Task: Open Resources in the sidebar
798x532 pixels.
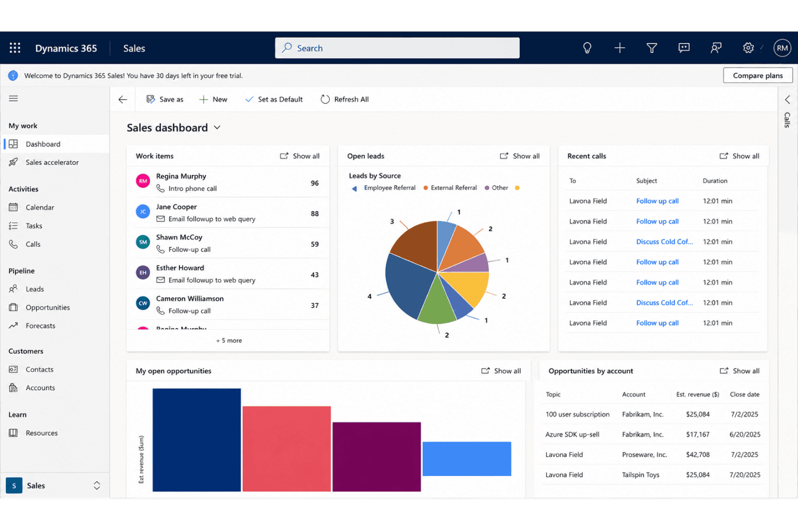Action: coord(55,433)
